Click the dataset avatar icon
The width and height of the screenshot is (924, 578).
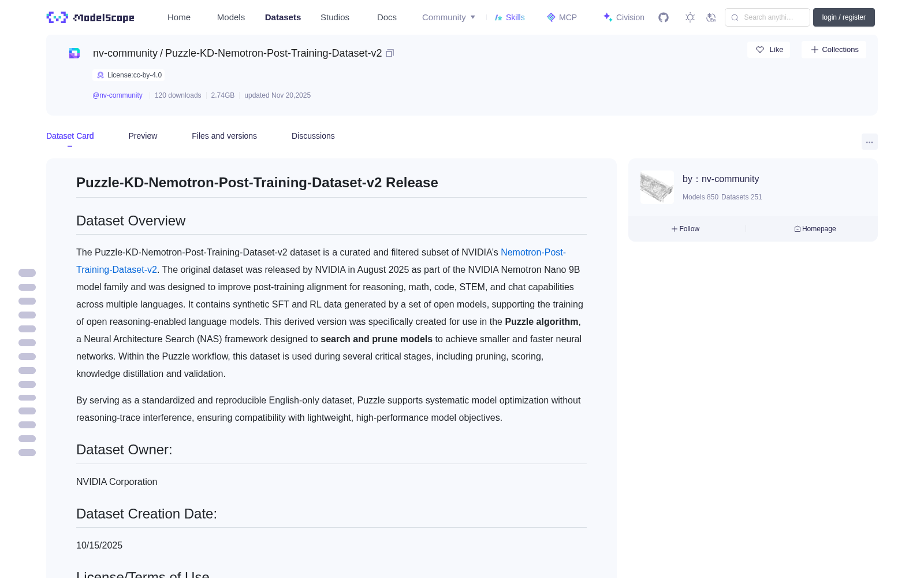point(74,53)
